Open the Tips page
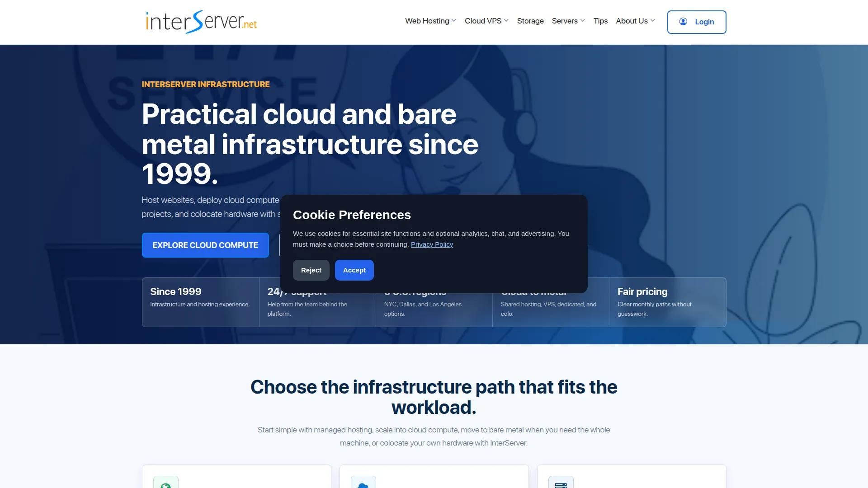The height and width of the screenshot is (488, 868). 600,21
